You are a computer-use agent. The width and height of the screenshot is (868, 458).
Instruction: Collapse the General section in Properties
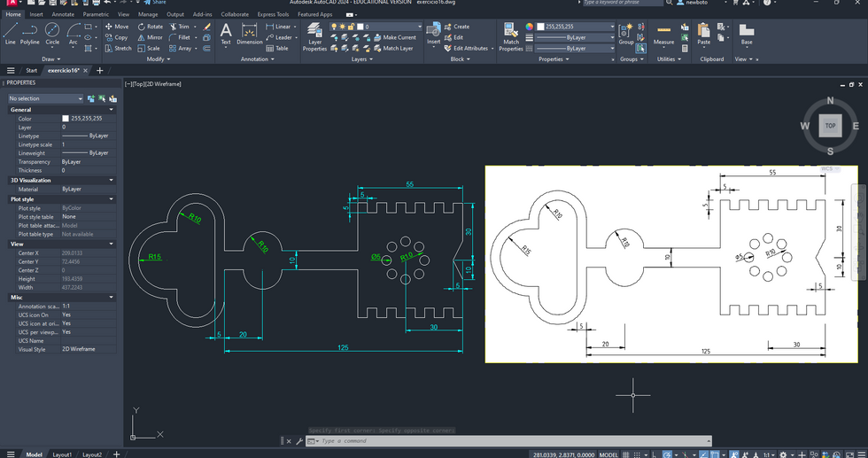tap(112, 110)
